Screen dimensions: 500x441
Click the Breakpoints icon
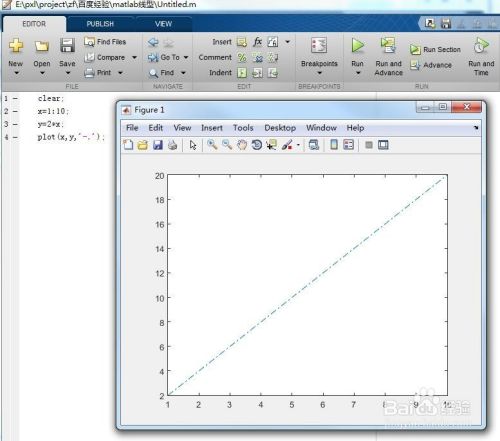[319, 45]
